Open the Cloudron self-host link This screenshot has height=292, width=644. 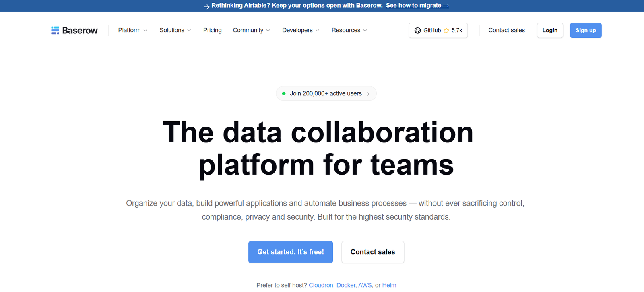coord(321,285)
